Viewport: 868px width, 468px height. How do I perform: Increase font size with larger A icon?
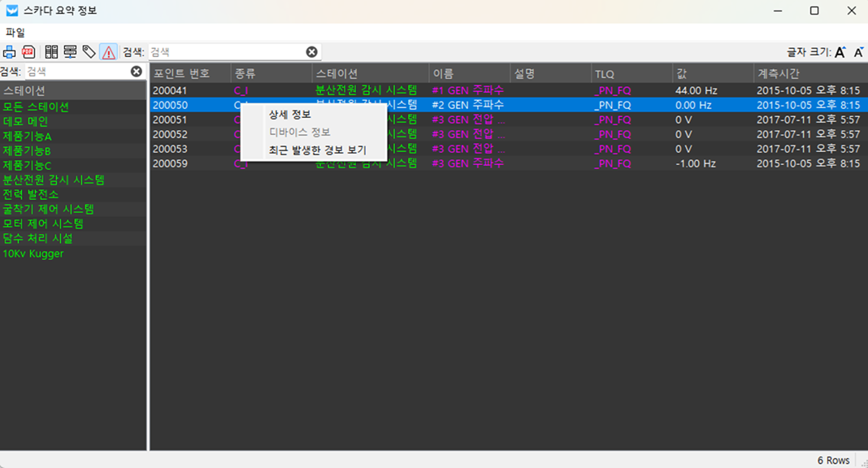[840, 52]
